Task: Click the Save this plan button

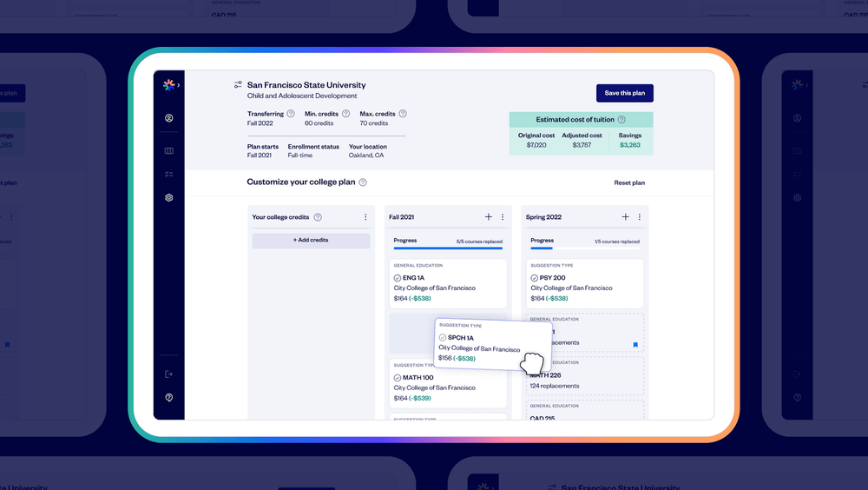Action: [624, 93]
